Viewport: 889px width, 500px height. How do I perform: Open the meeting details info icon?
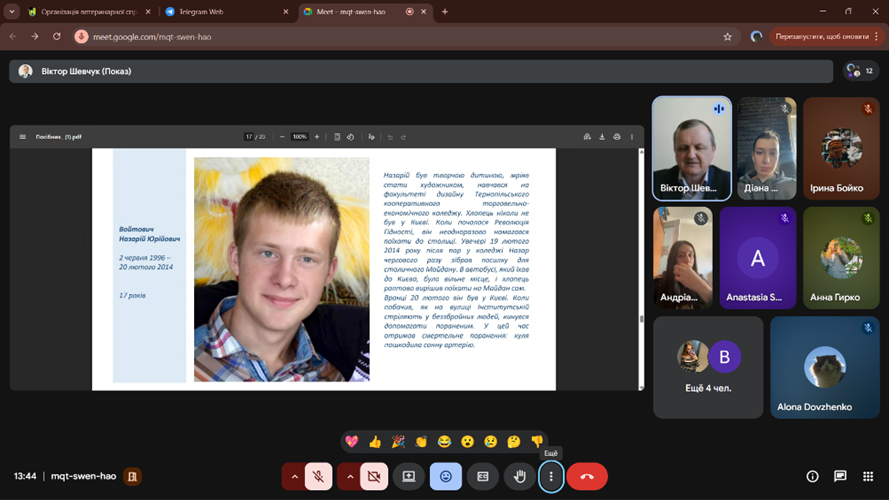(x=812, y=477)
